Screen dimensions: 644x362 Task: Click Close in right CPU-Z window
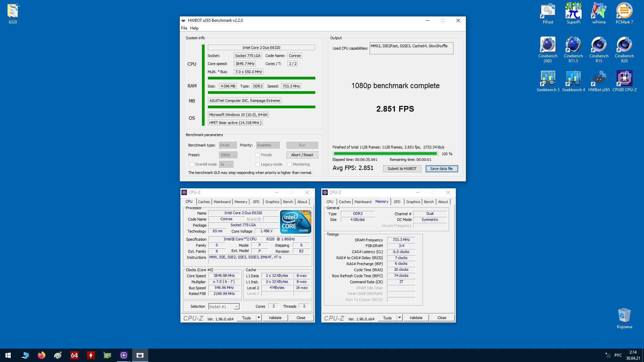442,318
